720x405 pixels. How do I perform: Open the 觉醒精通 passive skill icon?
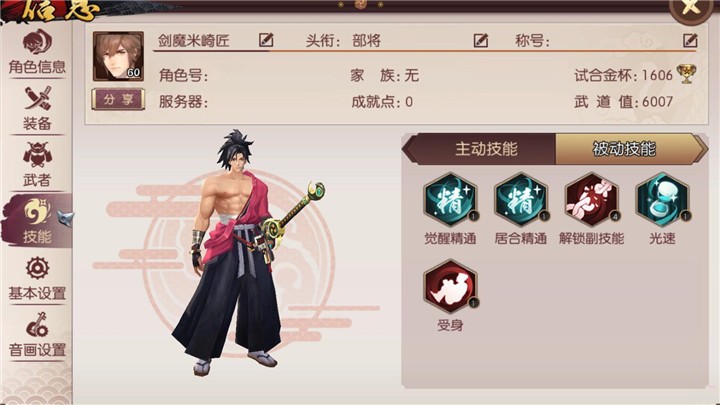point(450,200)
